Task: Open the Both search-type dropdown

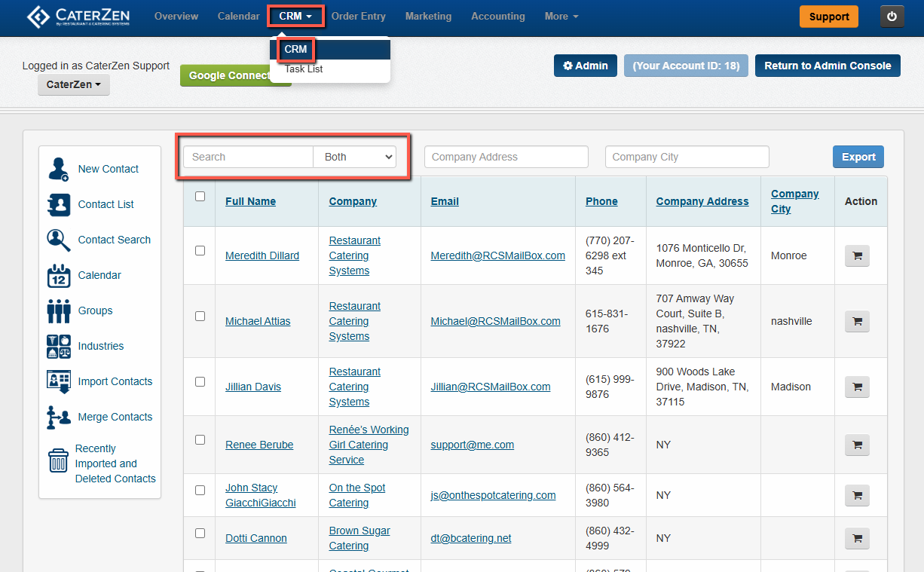Action: [354, 157]
